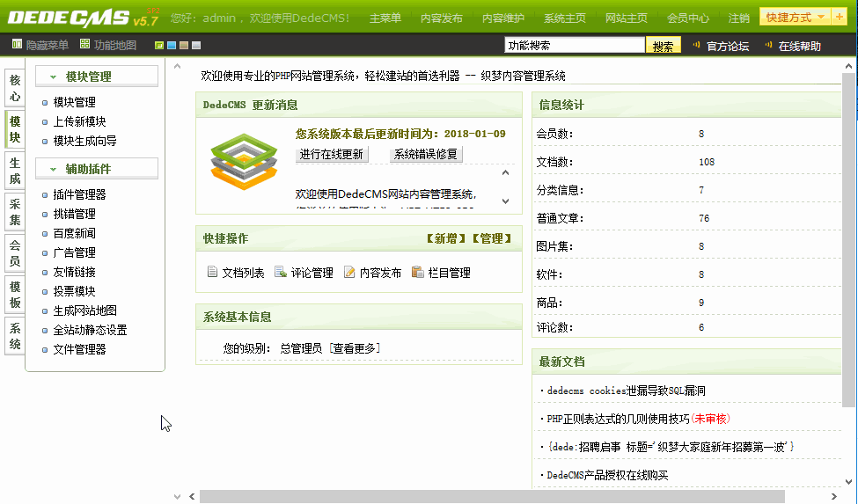
Task: Click the 功能搜索 input field
Action: coord(575,45)
